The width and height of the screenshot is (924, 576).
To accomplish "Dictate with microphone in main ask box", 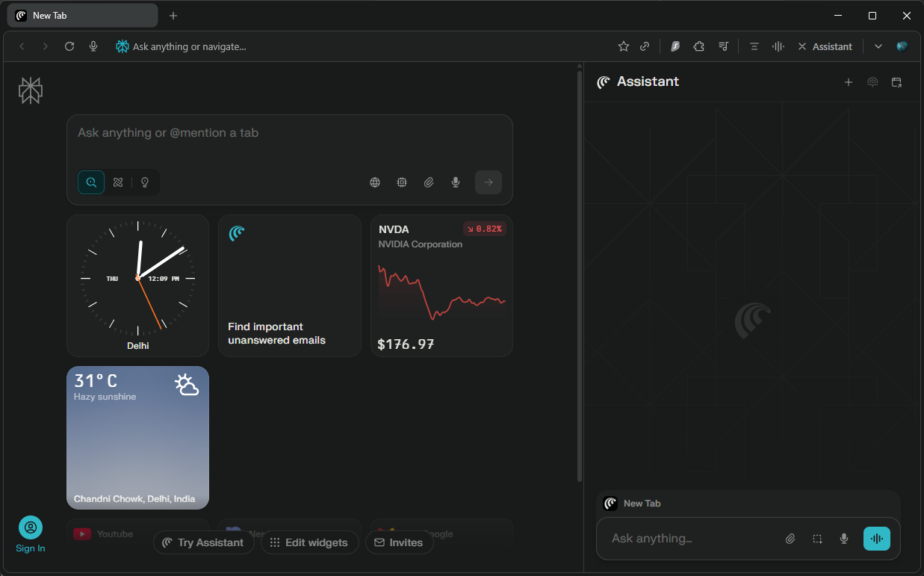I will pos(456,182).
